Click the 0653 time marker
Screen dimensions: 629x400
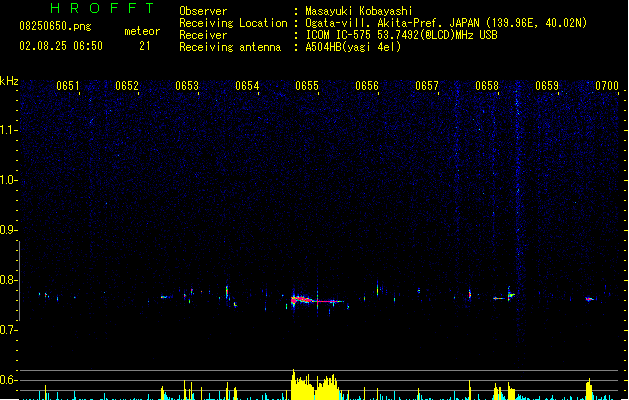click(x=187, y=86)
